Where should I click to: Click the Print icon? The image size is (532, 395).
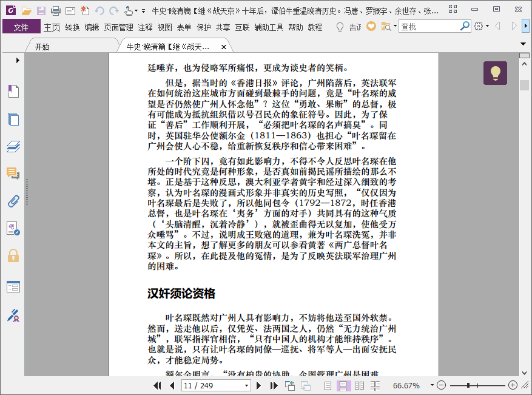tap(56, 11)
